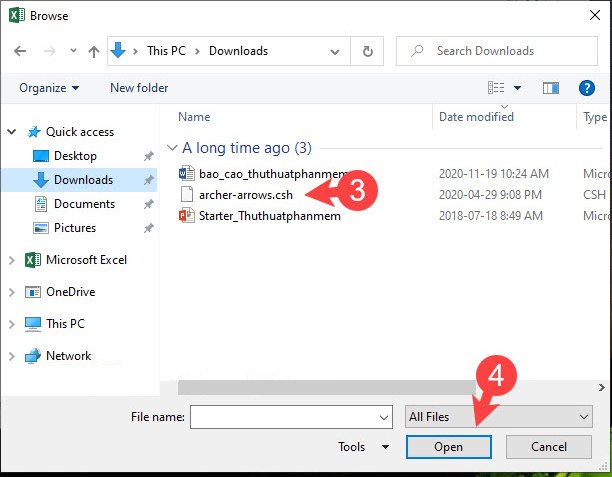Change the view layout icon
612x477 pixels.
point(496,88)
